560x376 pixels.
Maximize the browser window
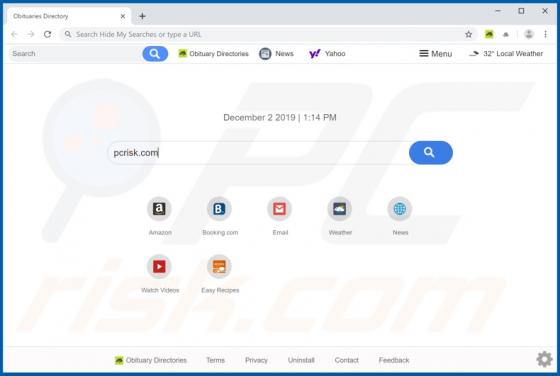pos(521,11)
